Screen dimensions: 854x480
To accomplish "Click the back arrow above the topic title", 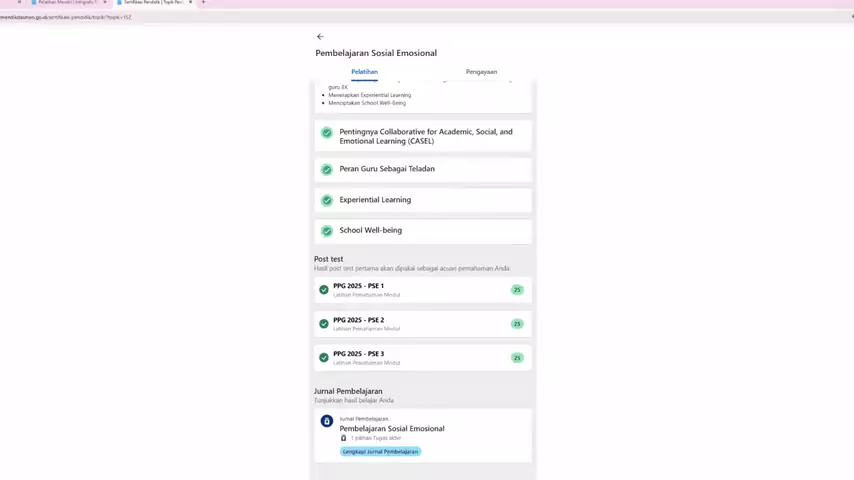I will coord(320,37).
